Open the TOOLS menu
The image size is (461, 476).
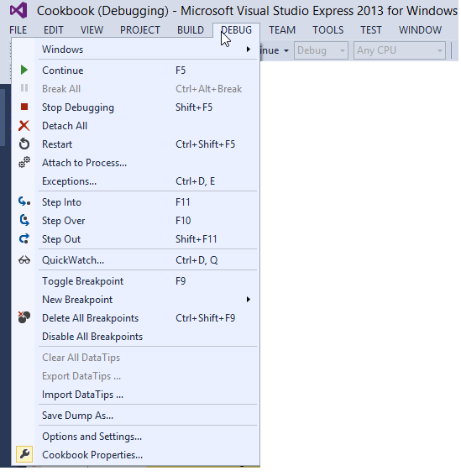click(x=328, y=30)
